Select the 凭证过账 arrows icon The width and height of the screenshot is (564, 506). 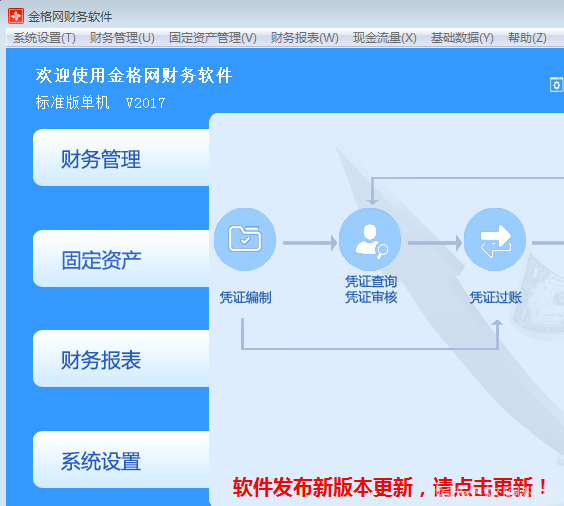[x=495, y=240]
